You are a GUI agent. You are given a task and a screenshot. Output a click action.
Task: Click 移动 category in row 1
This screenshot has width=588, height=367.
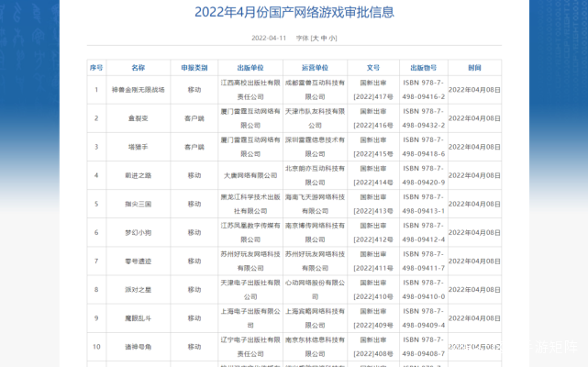click(194, 90)
